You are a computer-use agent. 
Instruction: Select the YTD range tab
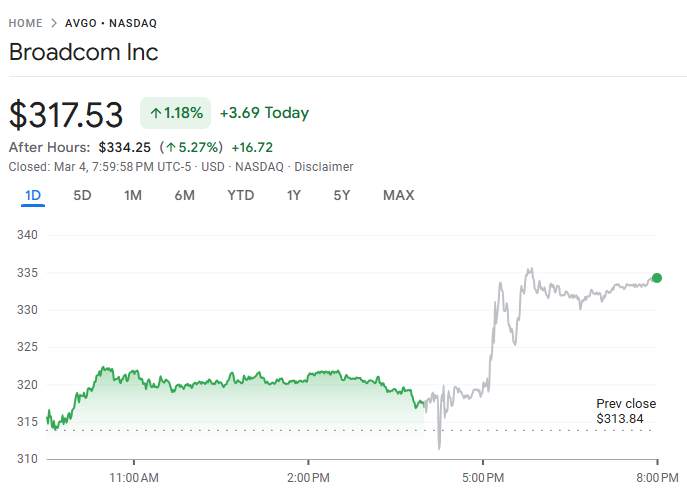tap(240, 195)
